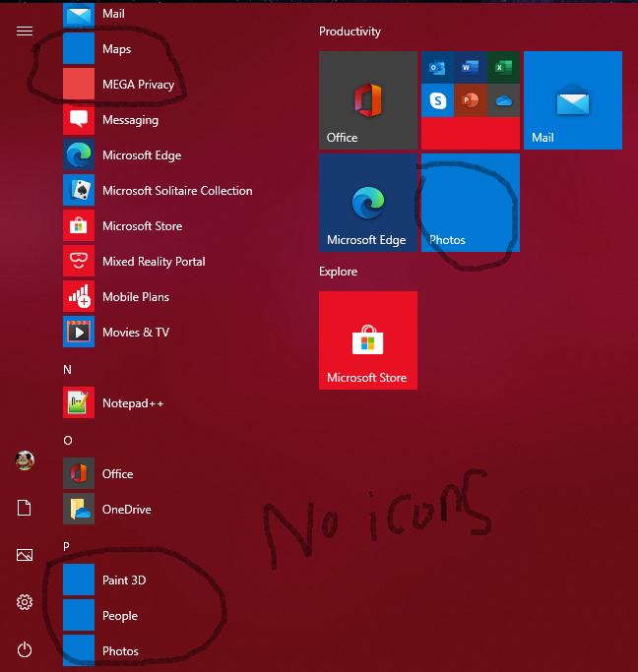
Task: Open the hamburger Expand menu icon
Action: [x=25, y=31]
